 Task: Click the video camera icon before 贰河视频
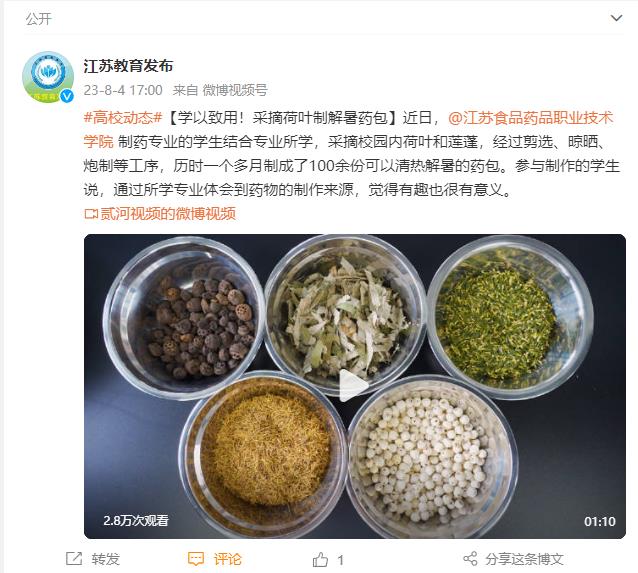point(91,214)
